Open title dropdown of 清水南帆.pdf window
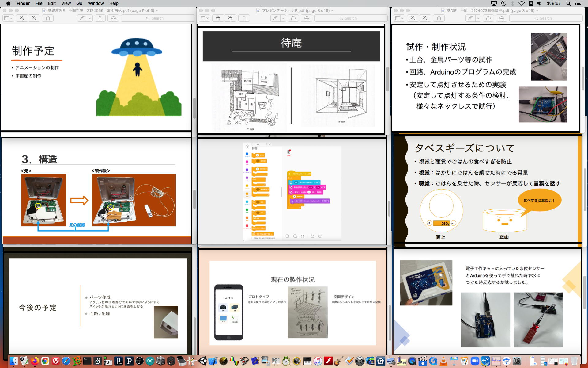The image size is (588, 368). click(x=157, y=10)
